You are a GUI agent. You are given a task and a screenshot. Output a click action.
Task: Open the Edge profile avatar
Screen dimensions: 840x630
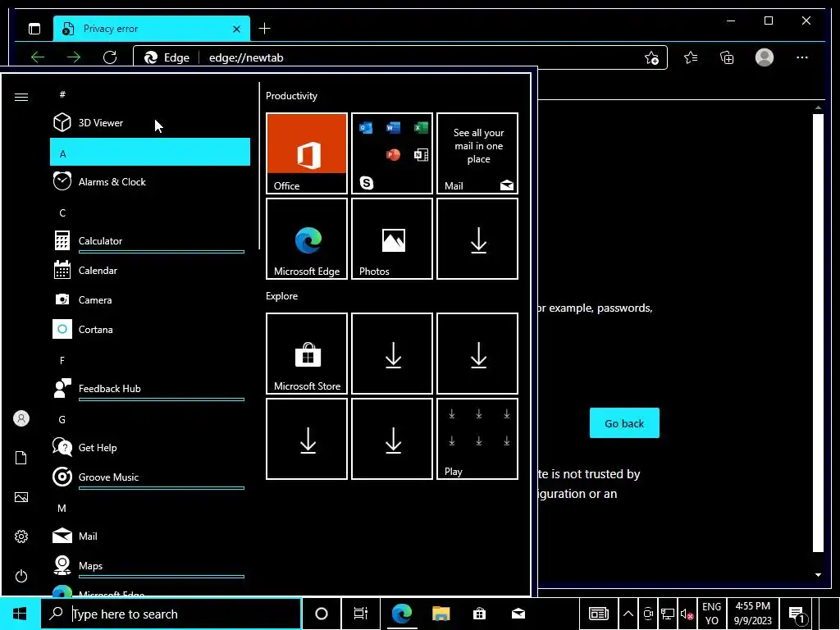[x=765, y=57]
